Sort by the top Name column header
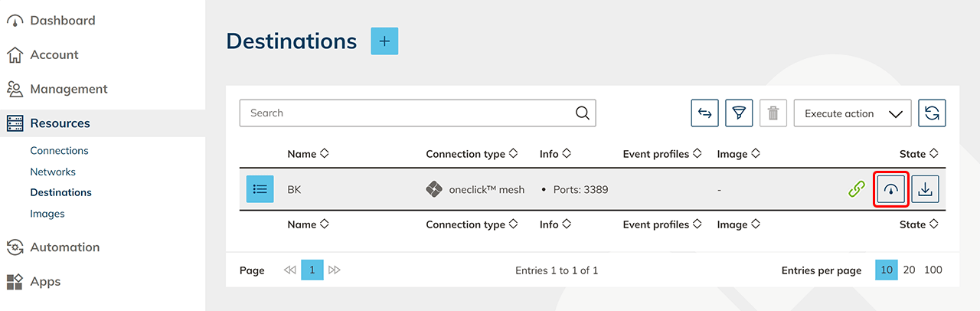This screenshot has height=311, width=980. (302, 154)
